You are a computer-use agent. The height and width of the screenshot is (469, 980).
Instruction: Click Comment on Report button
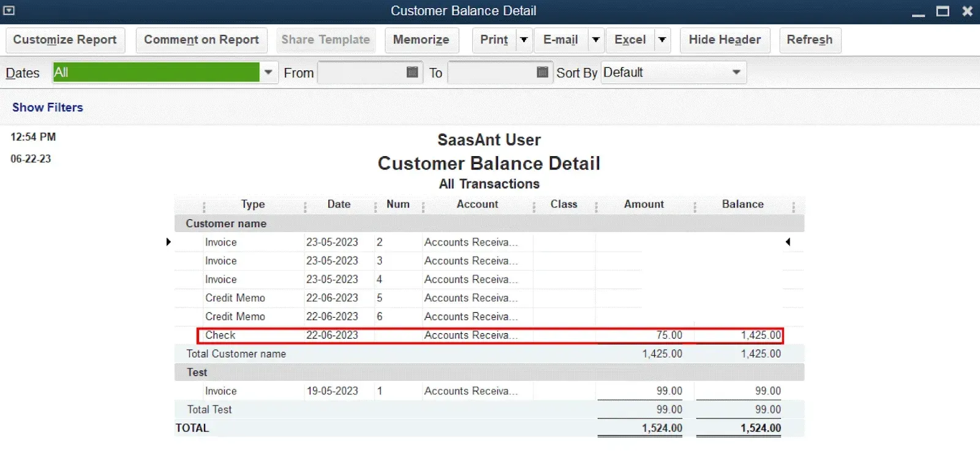[202, 40]
